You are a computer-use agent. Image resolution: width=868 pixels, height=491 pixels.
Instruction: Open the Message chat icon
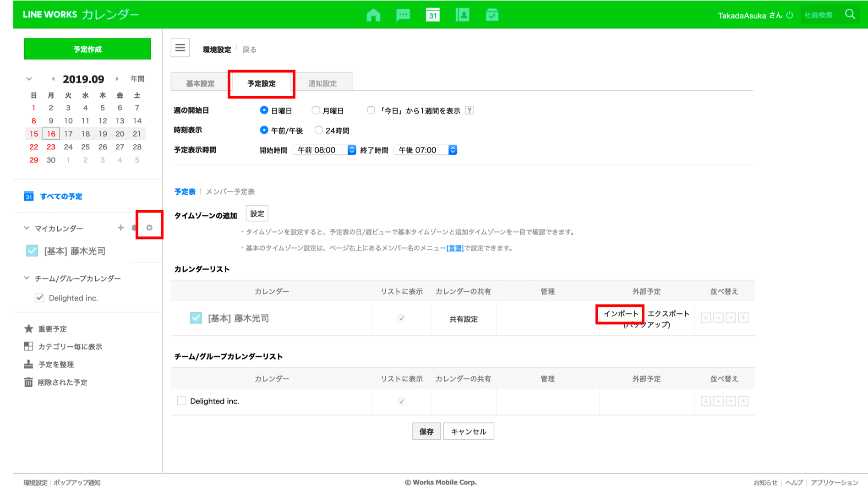403,15
